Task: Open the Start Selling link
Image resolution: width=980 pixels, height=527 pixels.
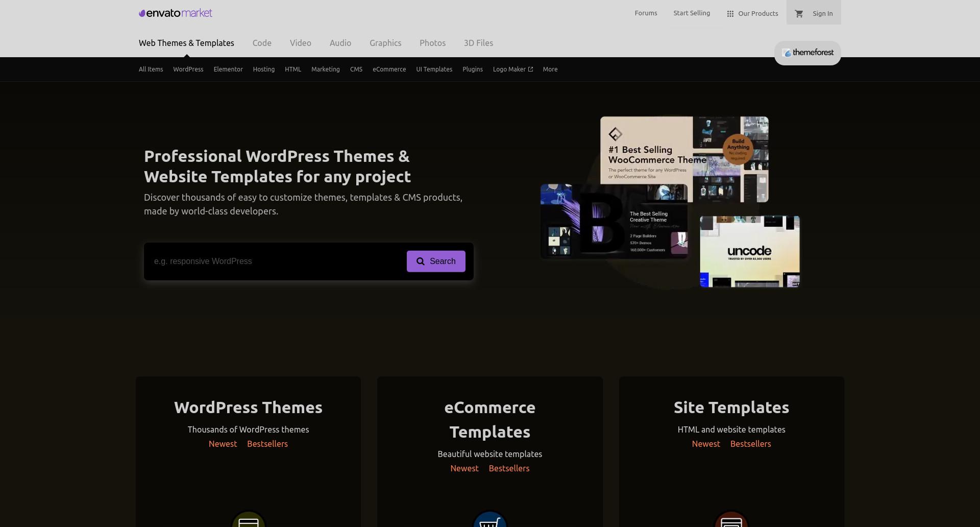Action: [692, 13]
